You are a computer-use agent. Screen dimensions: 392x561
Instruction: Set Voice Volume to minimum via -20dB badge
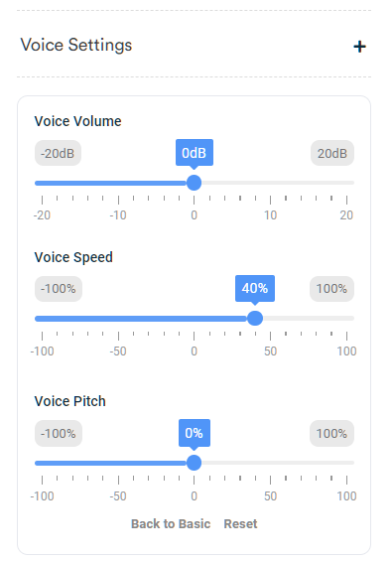pos(58,153)
